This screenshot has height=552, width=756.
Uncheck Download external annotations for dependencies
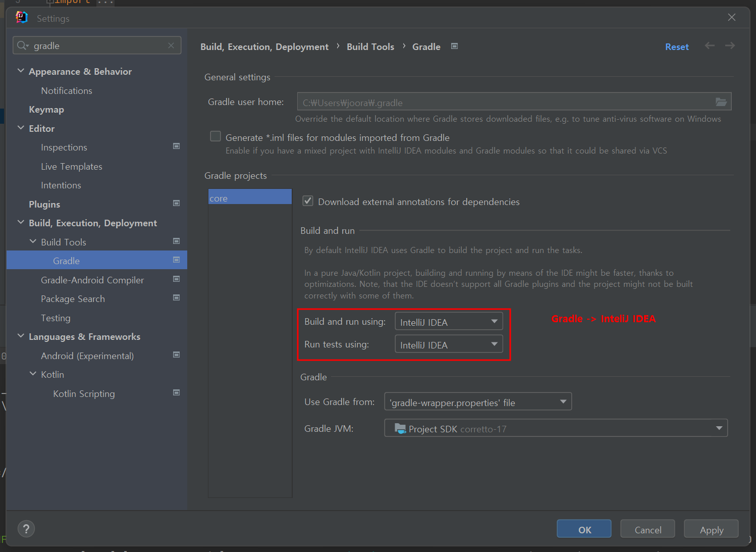308,201
